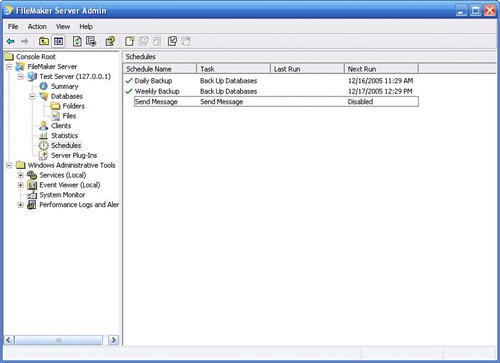
Task: Sort by the Last Run column header
Action: coord(307,69)
